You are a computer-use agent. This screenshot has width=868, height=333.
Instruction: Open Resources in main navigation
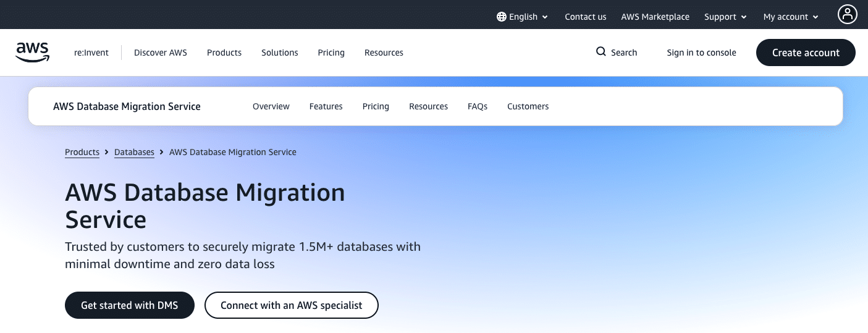pos(384,53)
